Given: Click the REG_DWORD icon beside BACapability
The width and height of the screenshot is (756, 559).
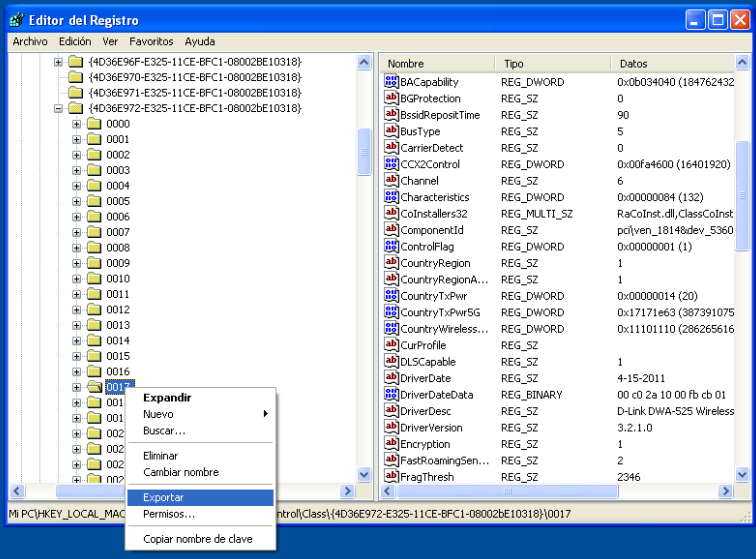Looking at the screenshot, I should (391, 81).
